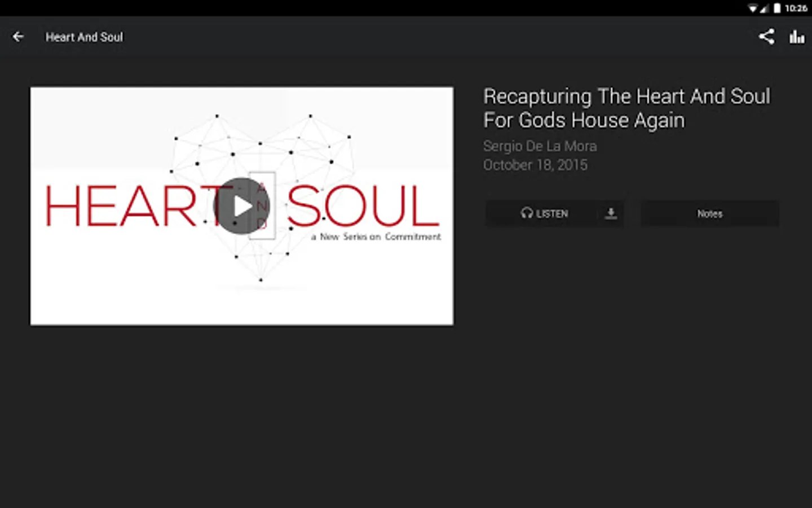This screenshot has height=508, width=812.
Task: Tap the speaker name Sergio De La Mora
Action: click(x=540, y=146)
